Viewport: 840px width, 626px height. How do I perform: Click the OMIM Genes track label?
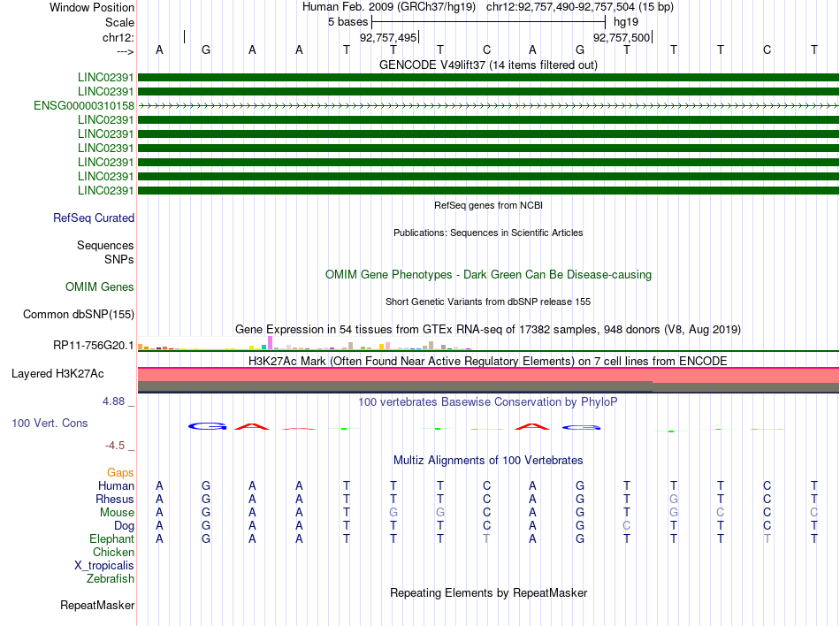pos(100,287)
